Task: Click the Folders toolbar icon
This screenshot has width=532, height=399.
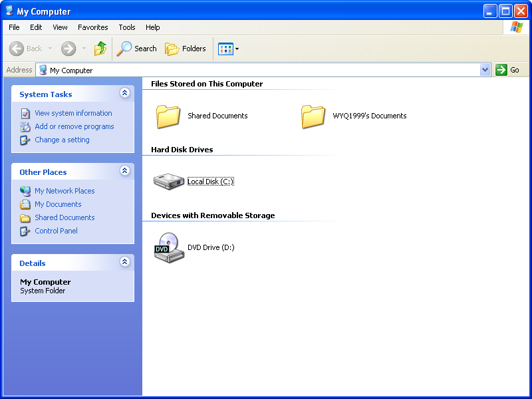Action: coord(185,49)
